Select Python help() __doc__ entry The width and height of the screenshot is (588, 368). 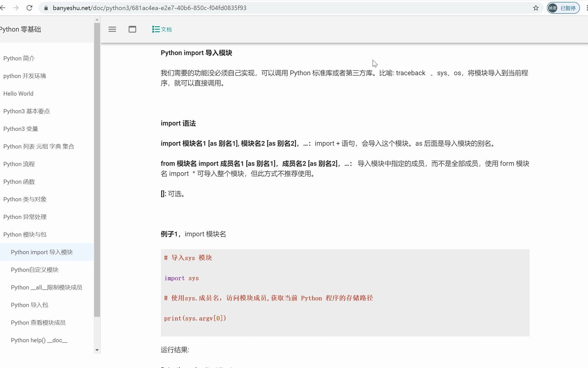(39, 340)
